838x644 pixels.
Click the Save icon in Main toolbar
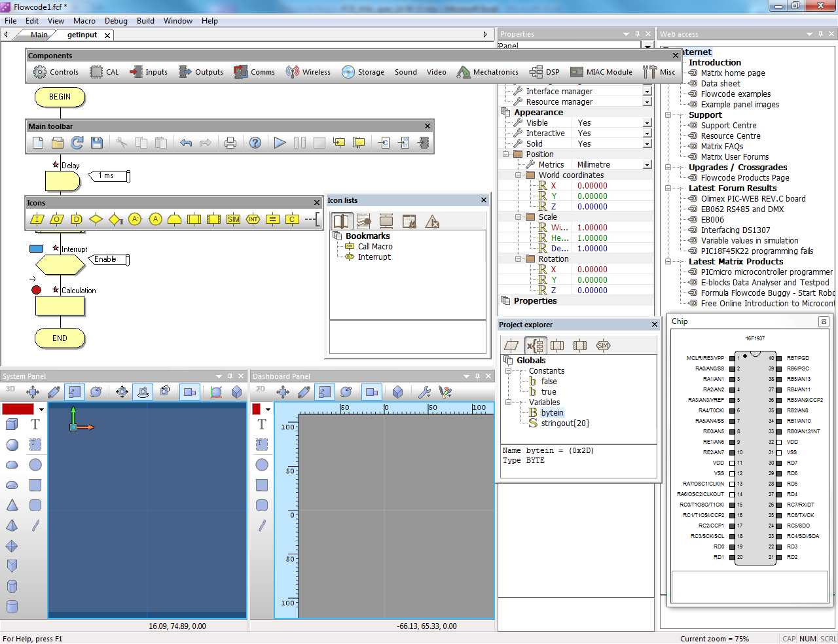[97, 143]
